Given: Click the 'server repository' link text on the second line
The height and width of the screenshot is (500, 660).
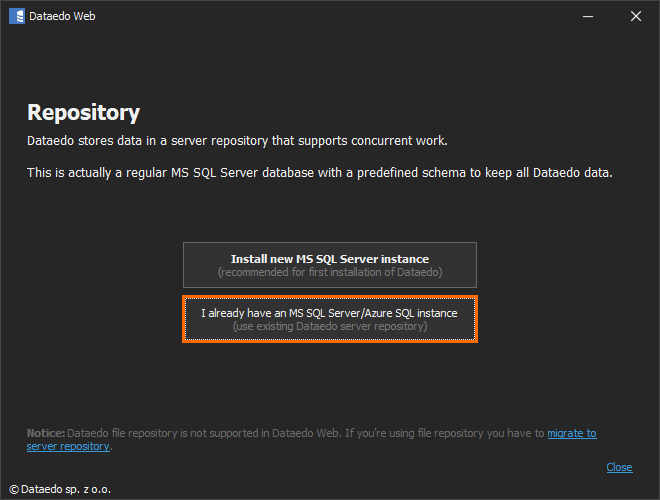Looking at the screenshot, I should coord(68,446).
